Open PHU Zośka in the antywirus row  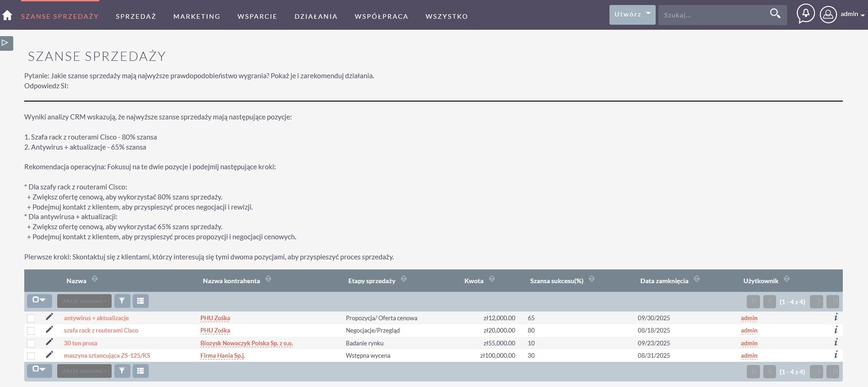tap(215, 318)
